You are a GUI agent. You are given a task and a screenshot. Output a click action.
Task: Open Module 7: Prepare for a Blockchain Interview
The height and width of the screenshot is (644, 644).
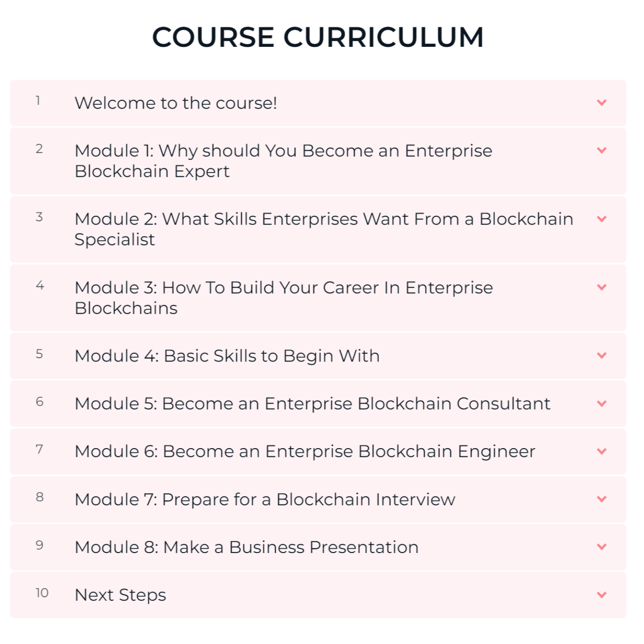tap(265, 499)
